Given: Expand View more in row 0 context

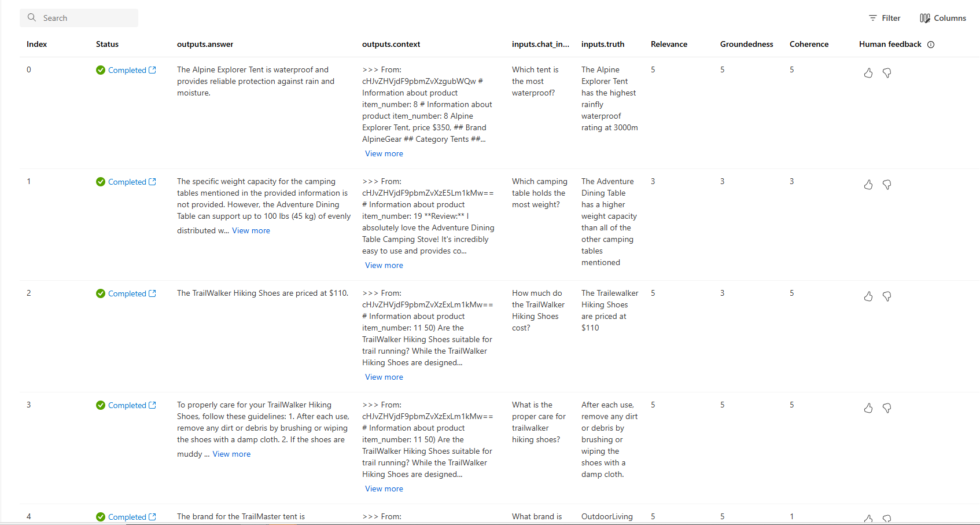Looking at the screenshot, I should pos(384,153).
